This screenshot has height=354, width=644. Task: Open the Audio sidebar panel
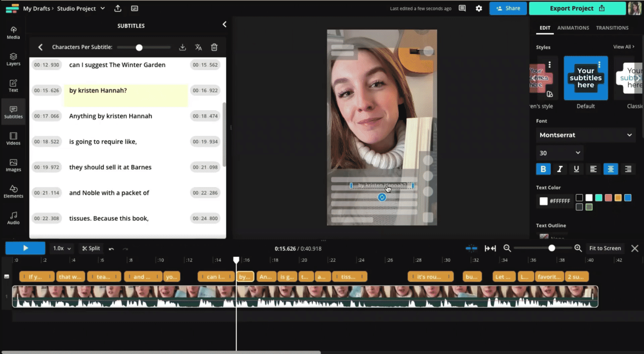click(x=13, y=218)
